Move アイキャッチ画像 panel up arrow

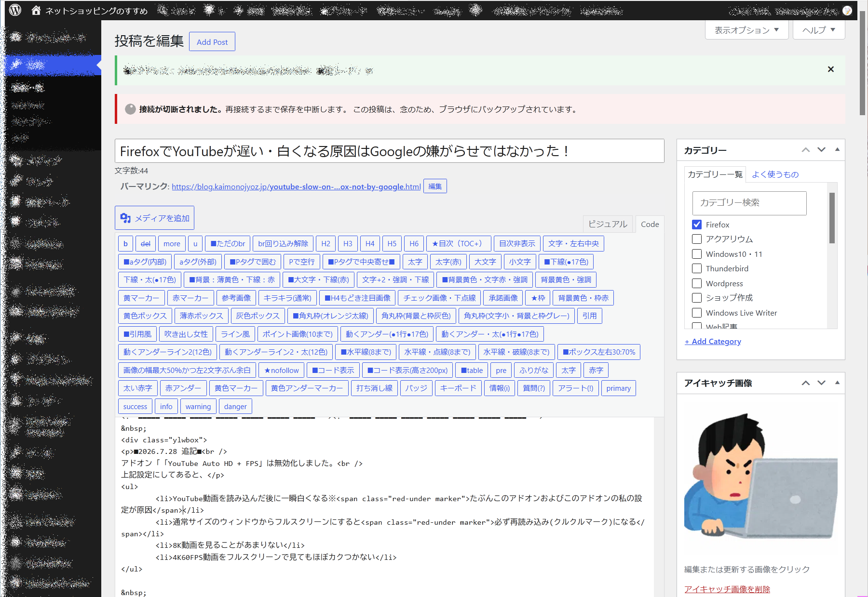806,383
